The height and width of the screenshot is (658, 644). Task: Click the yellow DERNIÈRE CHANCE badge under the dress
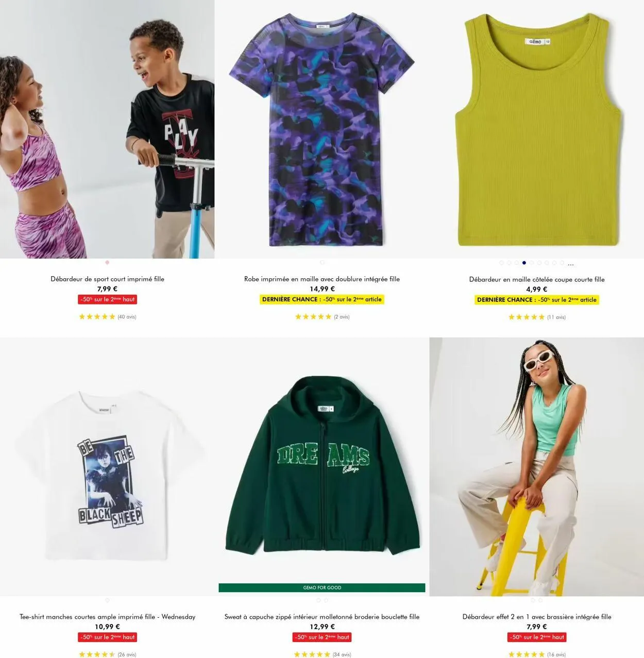point(322,299)
